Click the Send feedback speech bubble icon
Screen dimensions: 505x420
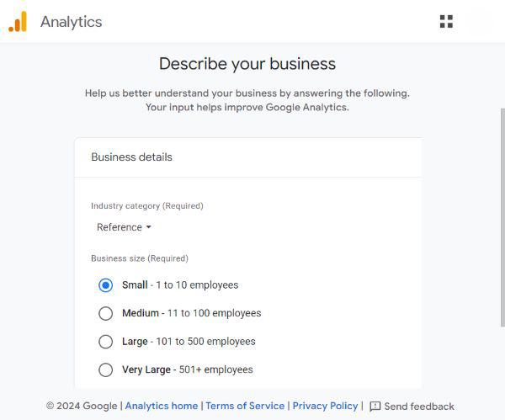[375, 407]
